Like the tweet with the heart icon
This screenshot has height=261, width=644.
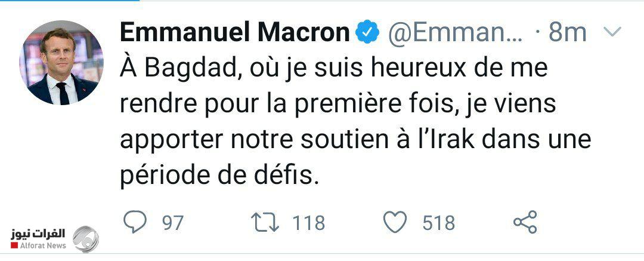pos(394,222)
